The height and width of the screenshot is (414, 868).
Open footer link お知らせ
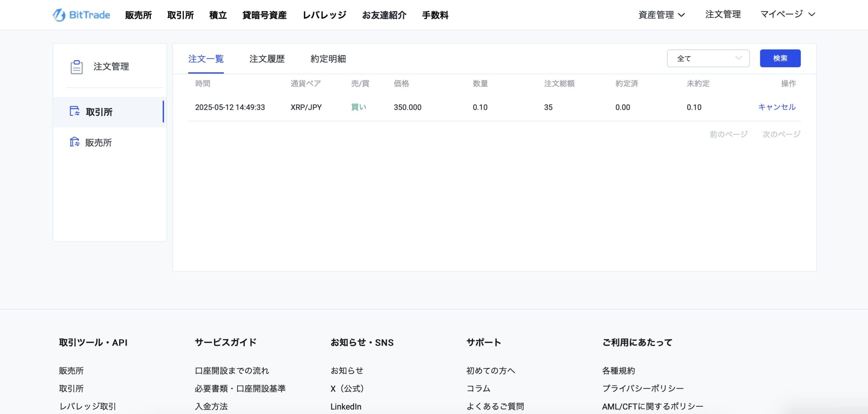[347, 371]
